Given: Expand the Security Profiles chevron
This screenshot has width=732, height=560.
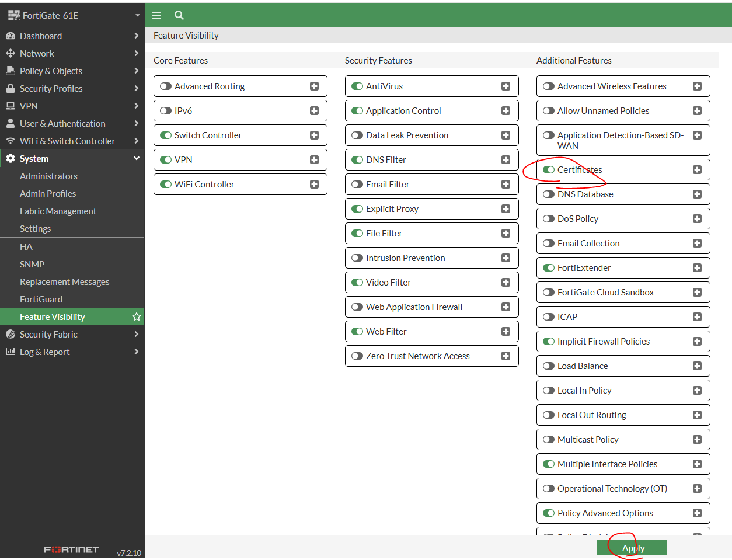Looking at the screenshot, I should (137, 88).
